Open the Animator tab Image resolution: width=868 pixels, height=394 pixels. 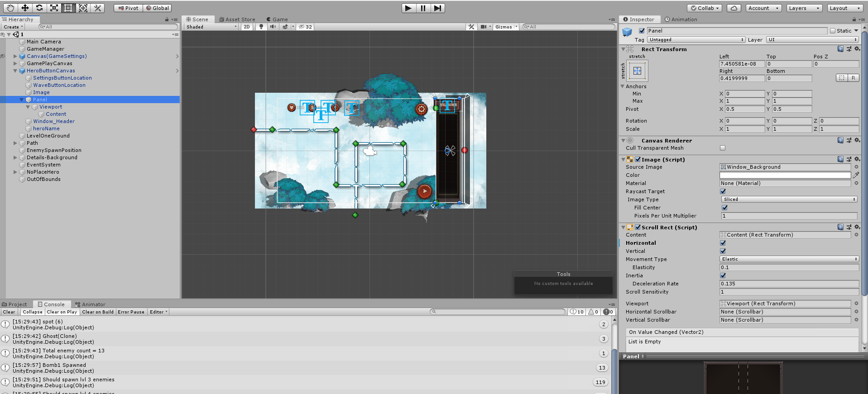click(x=90, y=304)
